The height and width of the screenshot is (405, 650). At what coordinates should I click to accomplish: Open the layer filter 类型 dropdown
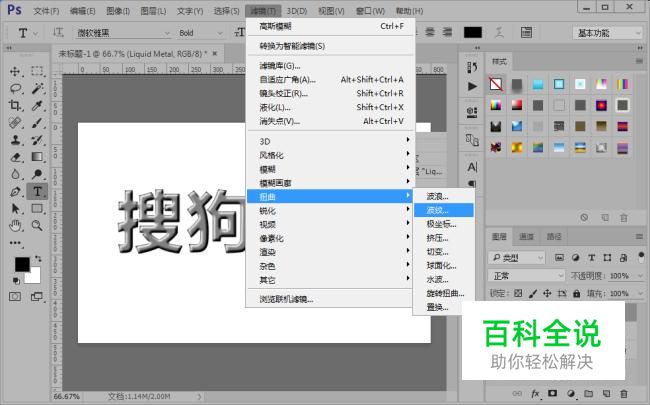(x=517, y=257)
